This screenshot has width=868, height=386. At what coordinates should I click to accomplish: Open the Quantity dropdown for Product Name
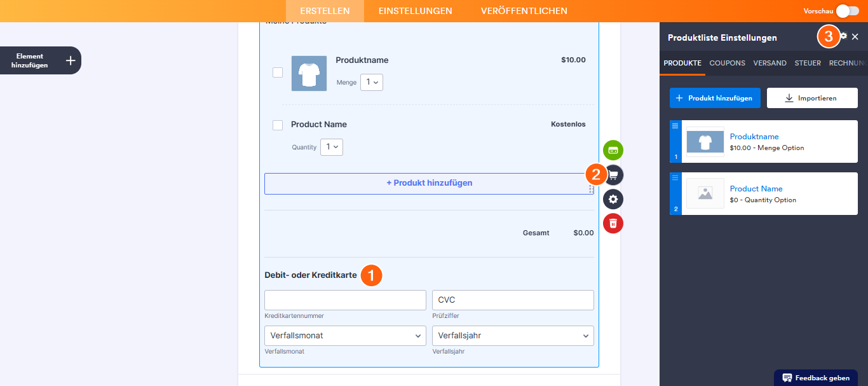pyautogui.click(x=332, y=147)
